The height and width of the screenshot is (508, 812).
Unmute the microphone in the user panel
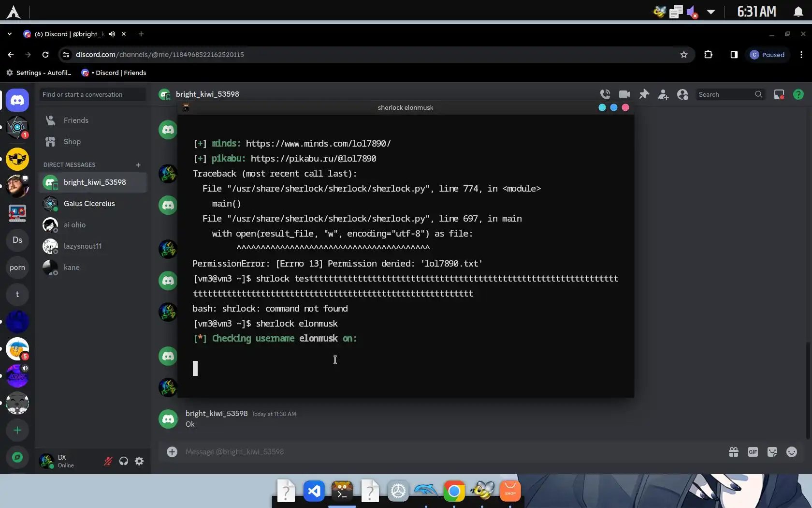pos(108,461)
